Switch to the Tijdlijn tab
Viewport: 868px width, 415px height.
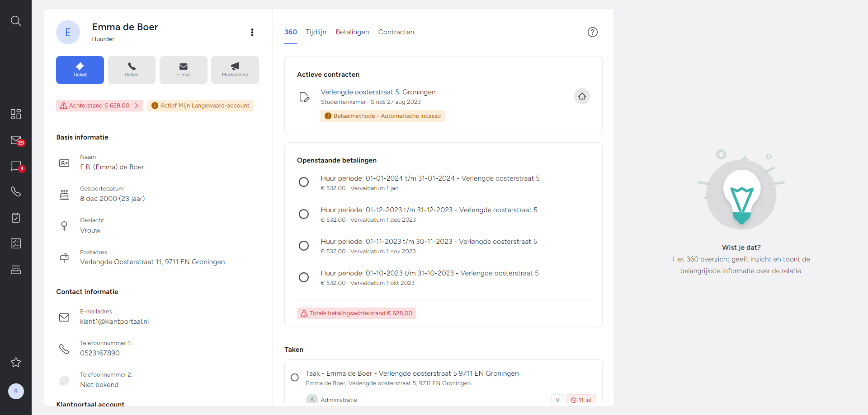(316, 32)
